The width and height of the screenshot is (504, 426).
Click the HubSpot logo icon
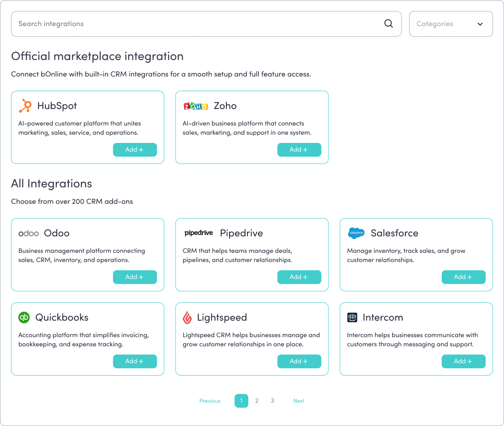coord(25,106)
